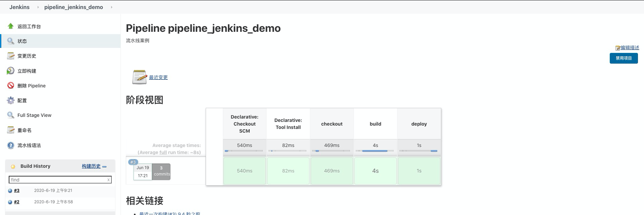Open build #2 link in Build History
The width and height of the screenshot is (644, 215).
(x=17, y=202)
